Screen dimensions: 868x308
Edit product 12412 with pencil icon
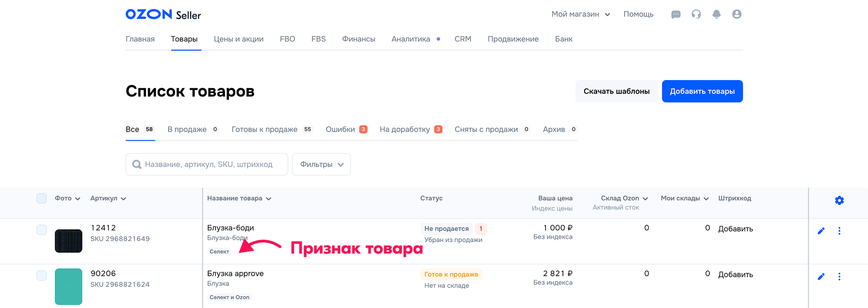pos(821,231)
